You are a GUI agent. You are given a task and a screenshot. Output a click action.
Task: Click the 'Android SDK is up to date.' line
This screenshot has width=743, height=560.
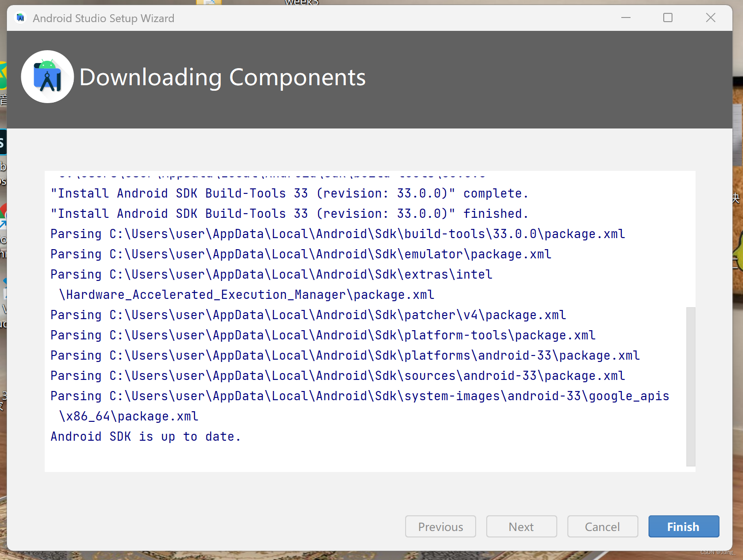146,437
